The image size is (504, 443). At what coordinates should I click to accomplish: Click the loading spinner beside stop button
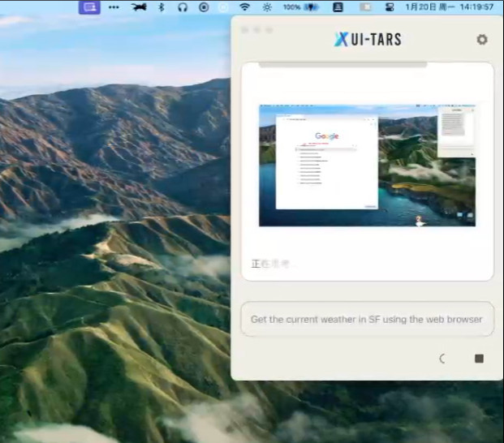[442, 358]
